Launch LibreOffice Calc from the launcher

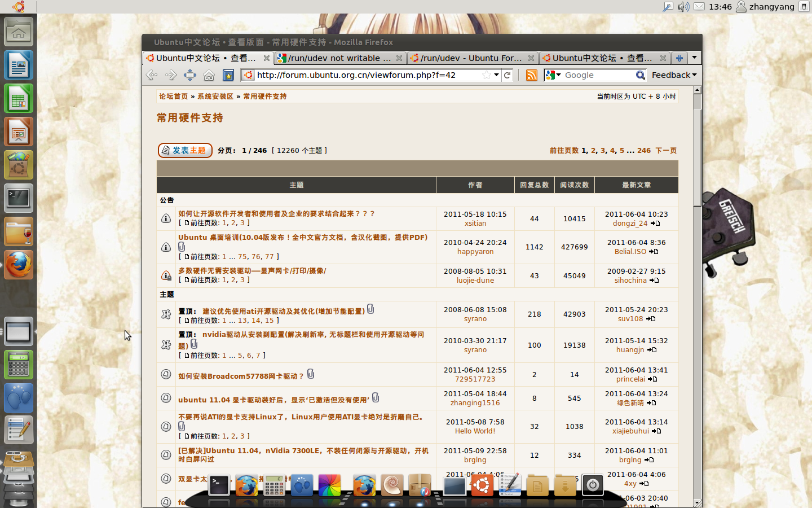19,98
